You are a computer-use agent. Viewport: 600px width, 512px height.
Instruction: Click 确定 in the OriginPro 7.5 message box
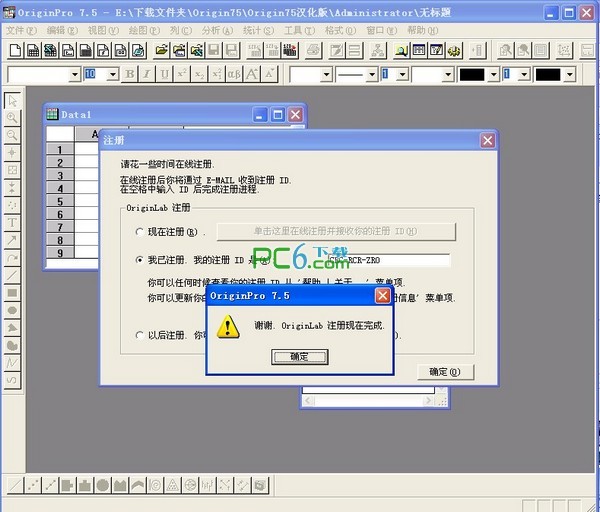tap(300, 357)
